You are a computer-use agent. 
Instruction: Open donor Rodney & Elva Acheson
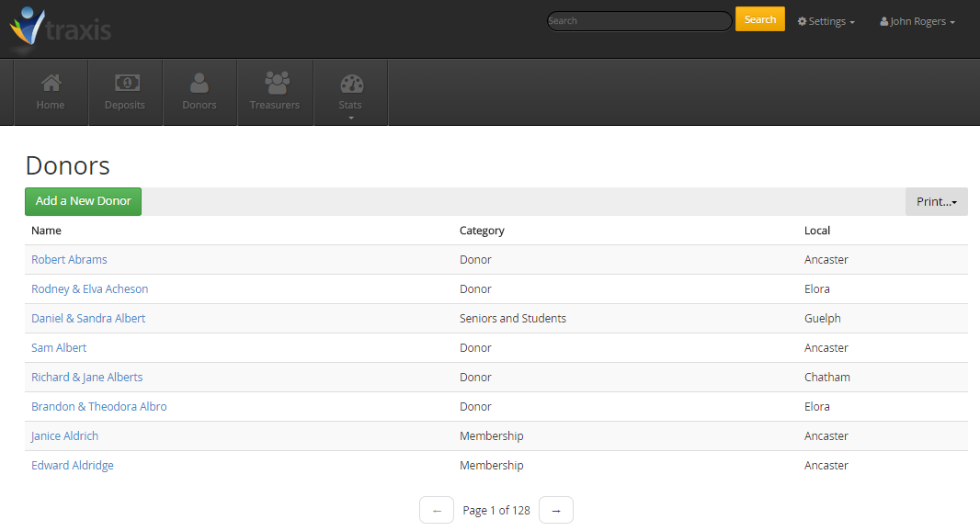[x=90, y=288]
